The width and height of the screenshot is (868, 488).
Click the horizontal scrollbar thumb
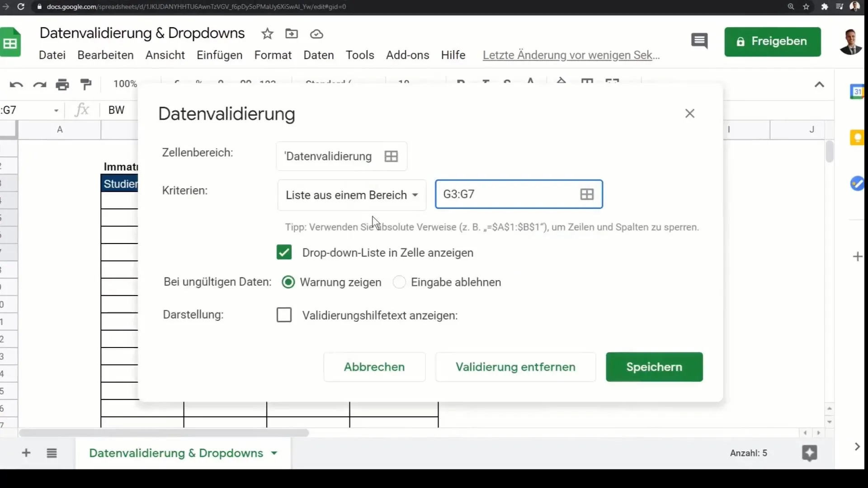[x=164, y=433]
